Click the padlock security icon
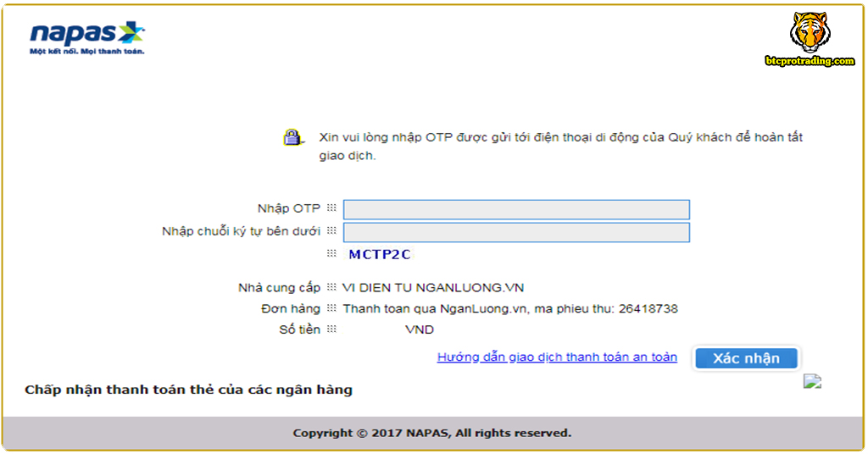868x454 pixels. (292, 137)
